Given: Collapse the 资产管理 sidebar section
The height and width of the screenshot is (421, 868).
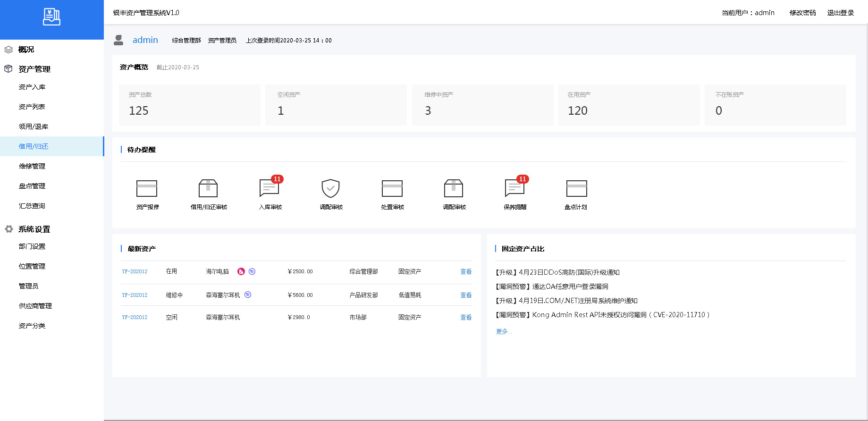Looking at the screenshot, I should click(x=34, y=69).
